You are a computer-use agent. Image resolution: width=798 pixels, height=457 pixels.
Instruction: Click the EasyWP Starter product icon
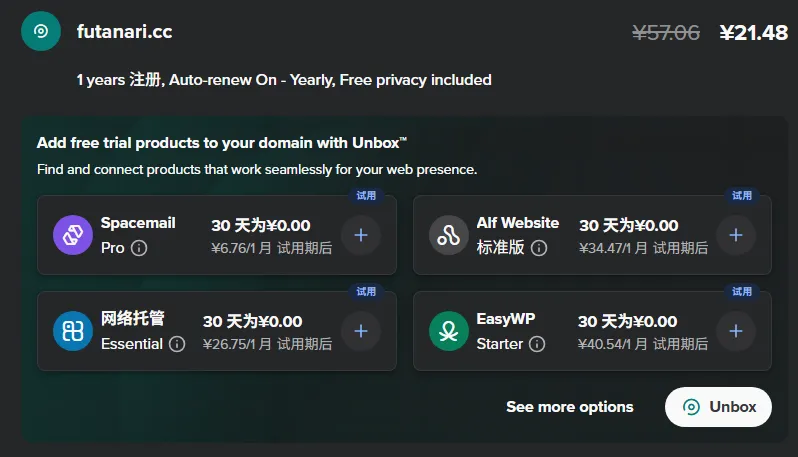pos(449,331)
